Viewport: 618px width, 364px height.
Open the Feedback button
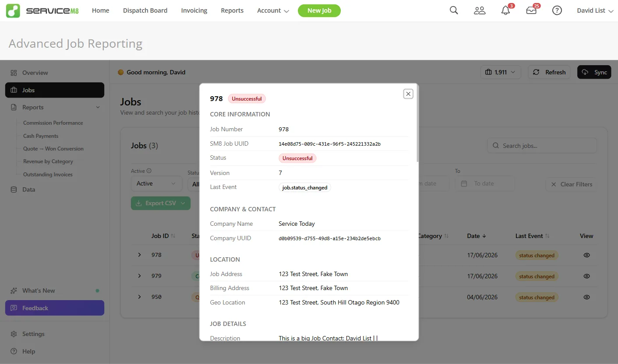click(x=55, y=308)
